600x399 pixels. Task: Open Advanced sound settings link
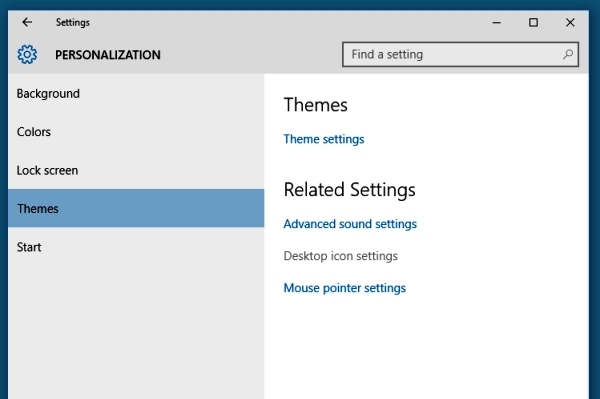coord(350,224)
